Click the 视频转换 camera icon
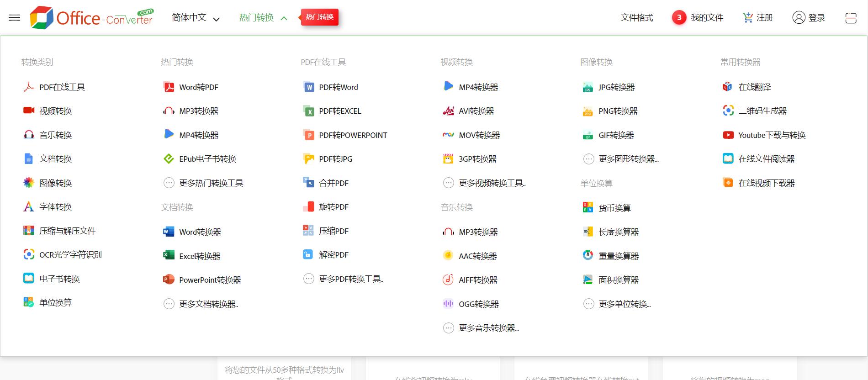868x380 pixels. pyautogui.click(x=29, y=111)
